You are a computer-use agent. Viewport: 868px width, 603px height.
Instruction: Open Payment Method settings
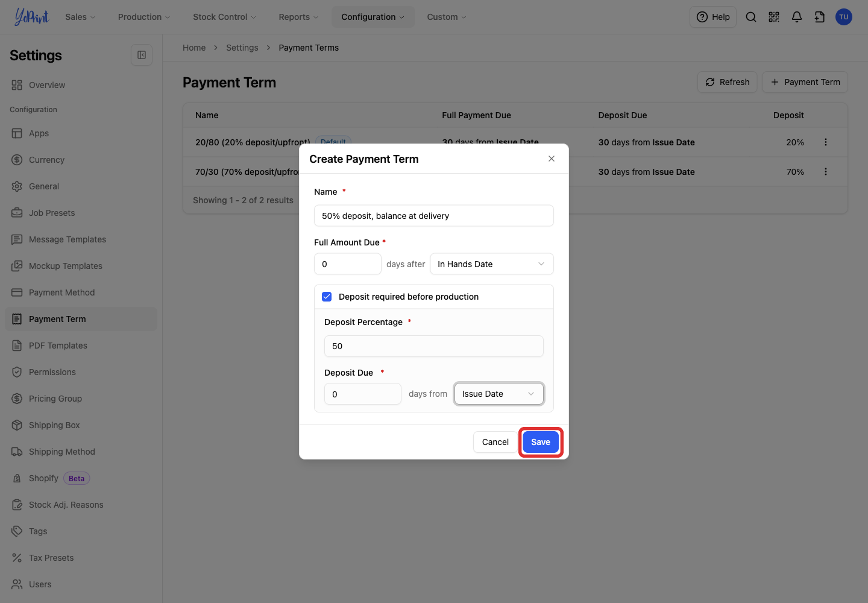tap(81, 292)
